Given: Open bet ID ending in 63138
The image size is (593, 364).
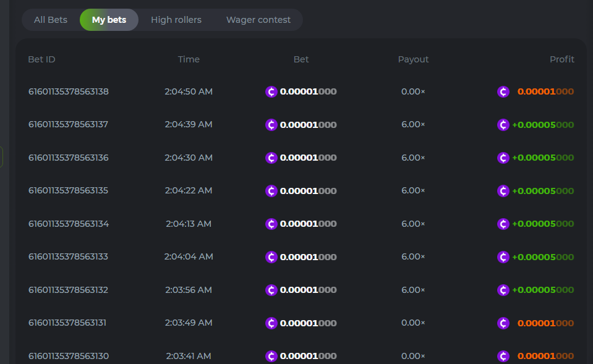Looking at the screenshot, I should point(68,91).
